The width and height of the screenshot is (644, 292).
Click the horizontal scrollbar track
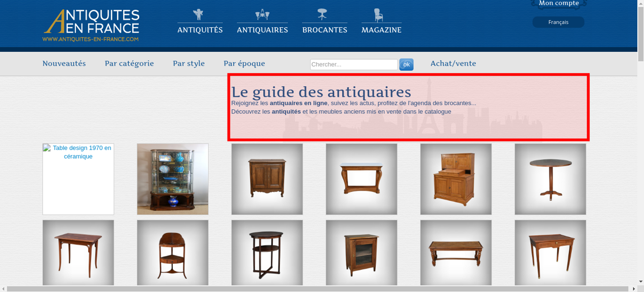tap(317, 289)
